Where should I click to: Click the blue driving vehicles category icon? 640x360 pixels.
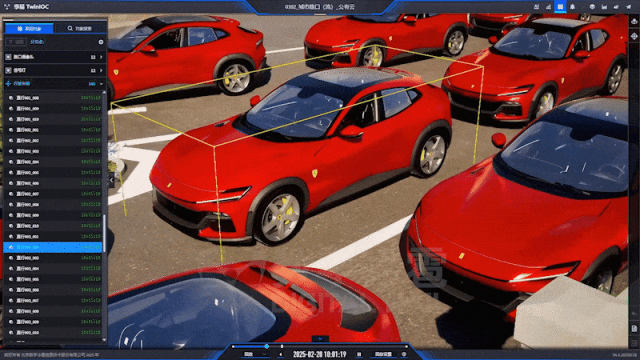click(x=8, y=84)
